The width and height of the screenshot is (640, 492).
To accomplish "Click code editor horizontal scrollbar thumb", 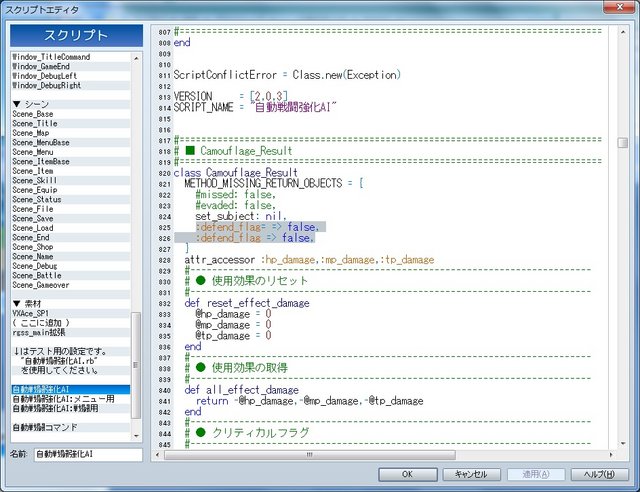I will 309,454.
